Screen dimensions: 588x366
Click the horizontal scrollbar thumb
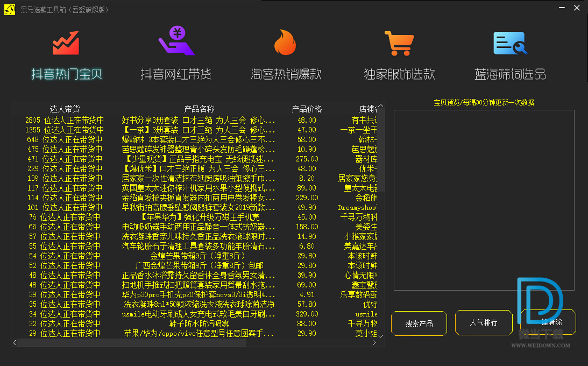[x=131, y=342]
